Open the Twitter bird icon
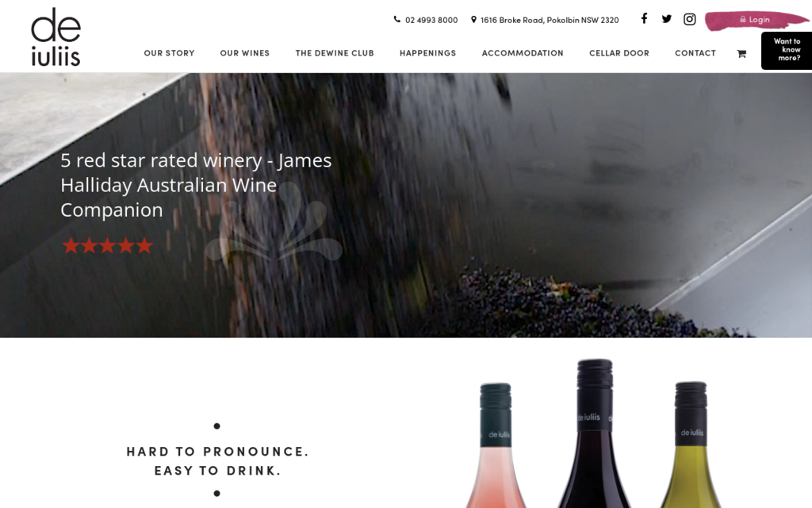The height and width of the screenshot is (508, 812). (x=666, y=19)
